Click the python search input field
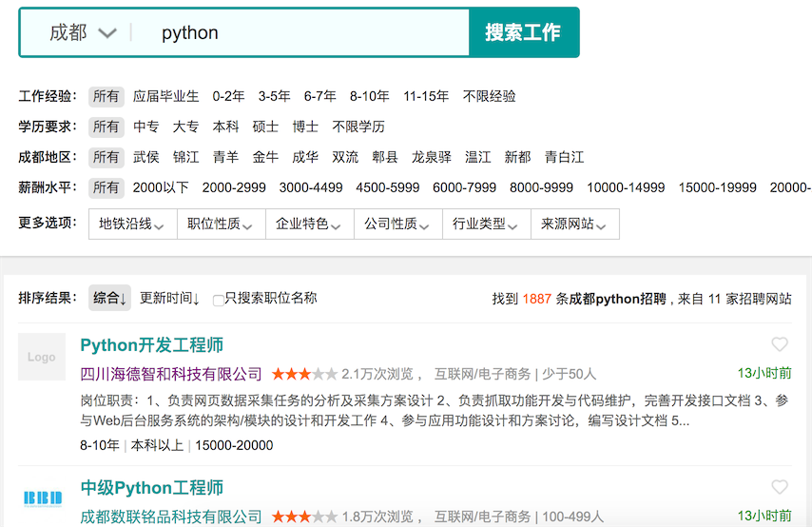812x527 pixels. (304, 33)
